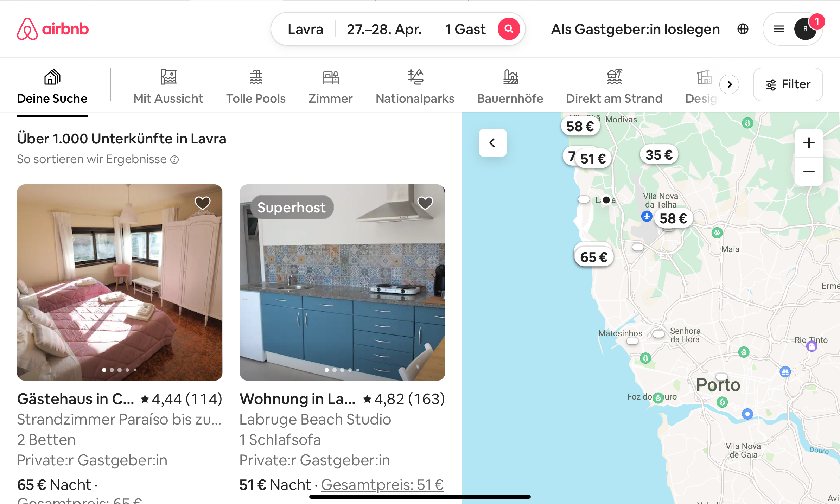Open the Filter button
The image size is (840, 504).
click(x=788, y=84)
